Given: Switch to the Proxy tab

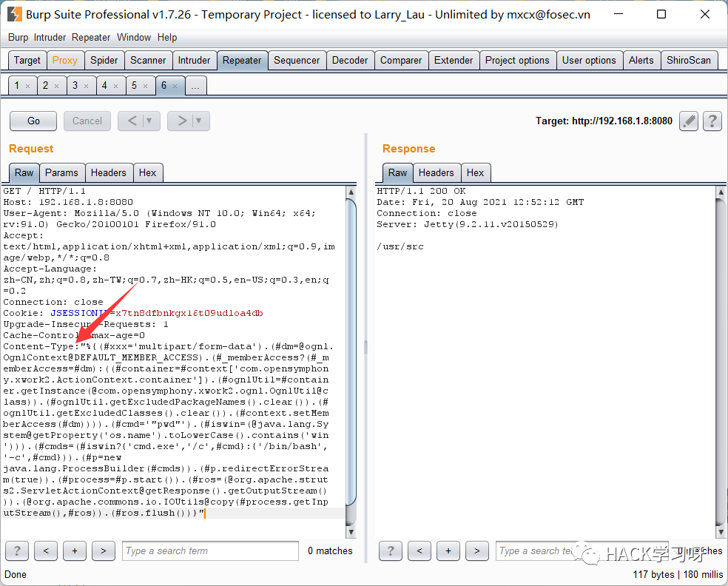Looking at the screenshot, I should click(65, 61).
